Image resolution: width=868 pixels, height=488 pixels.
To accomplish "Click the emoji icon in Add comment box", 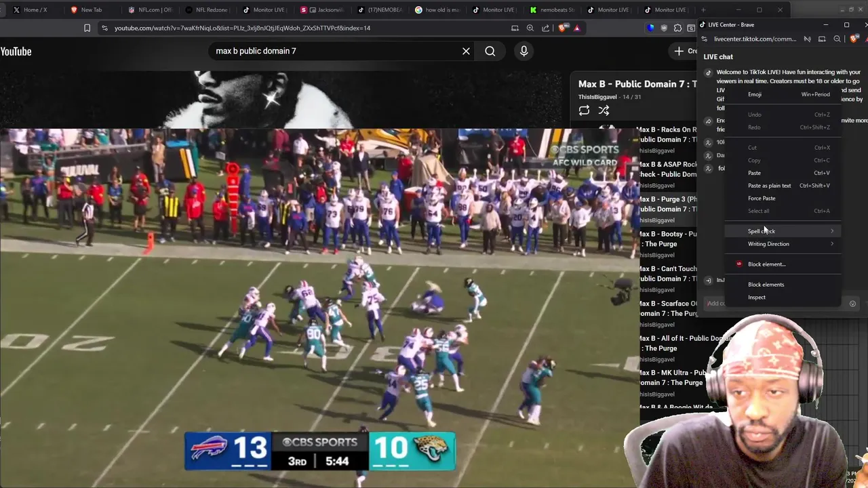I will click(852, 304).
